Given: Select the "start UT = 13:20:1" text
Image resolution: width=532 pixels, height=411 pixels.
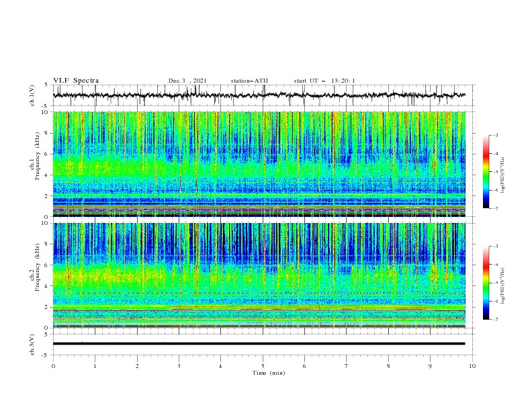Looking at the screenshot, I should pos(324,81).
